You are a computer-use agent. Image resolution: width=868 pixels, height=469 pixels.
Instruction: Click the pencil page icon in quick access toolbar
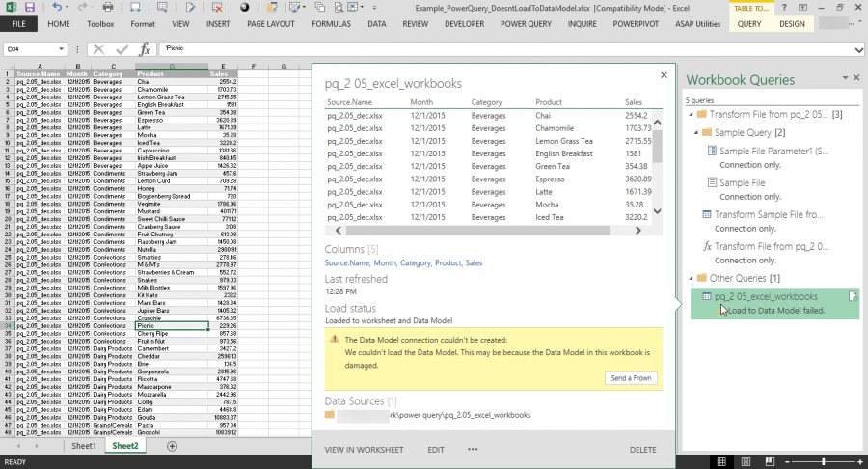[x=190, y=7]
